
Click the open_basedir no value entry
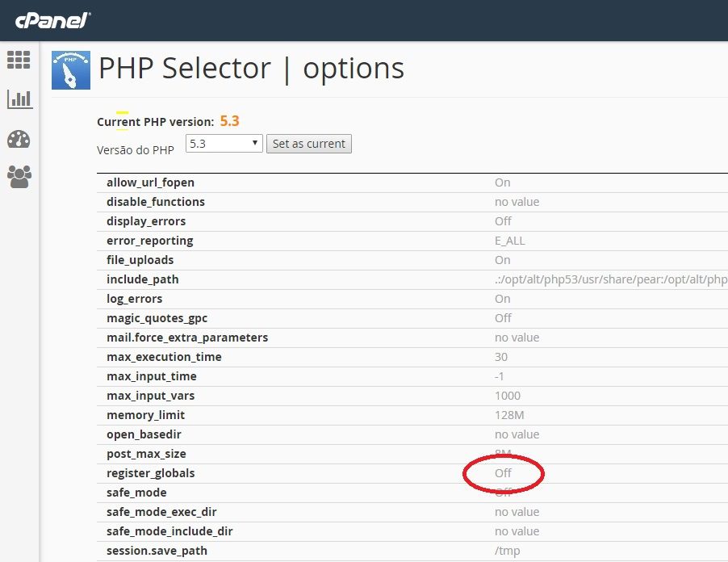coord(517,434)
